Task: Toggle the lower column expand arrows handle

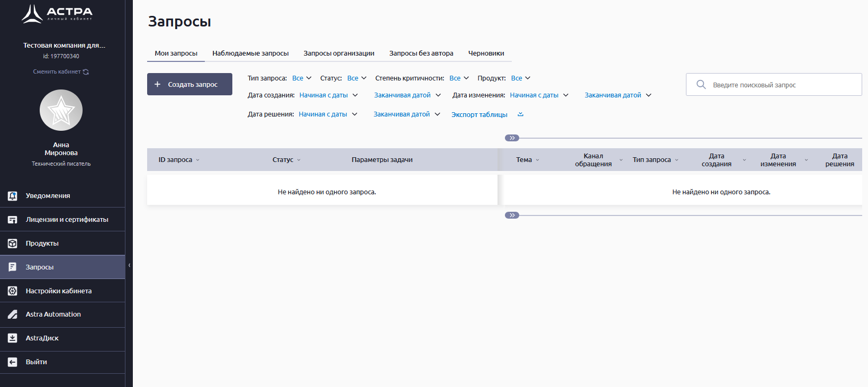Action: 512,215
